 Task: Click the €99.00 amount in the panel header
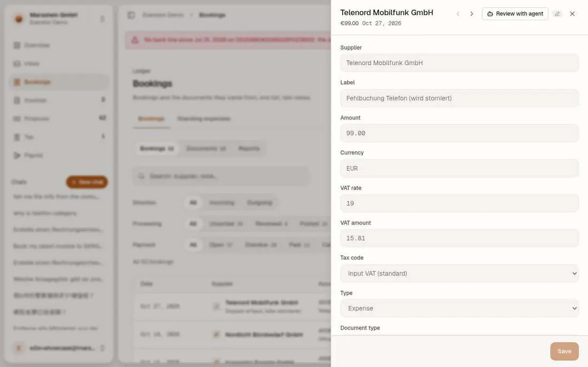(x=350, y=24)
